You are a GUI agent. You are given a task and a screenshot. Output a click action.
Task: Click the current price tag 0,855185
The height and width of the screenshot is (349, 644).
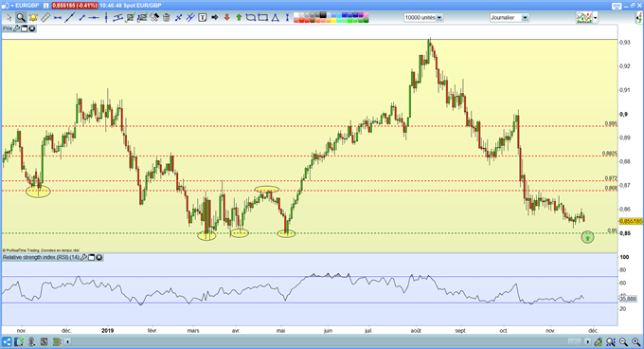click(x=631, y=221)
